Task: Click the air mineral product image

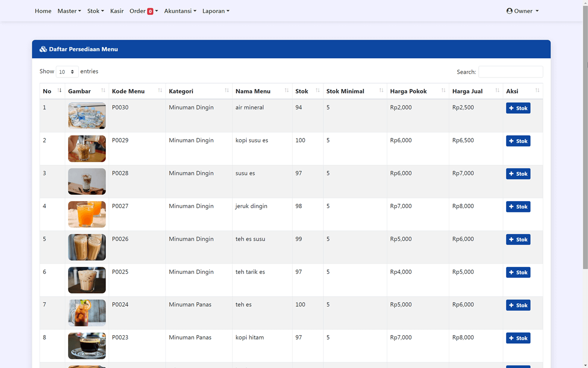Action: click(x=87, y=116)
